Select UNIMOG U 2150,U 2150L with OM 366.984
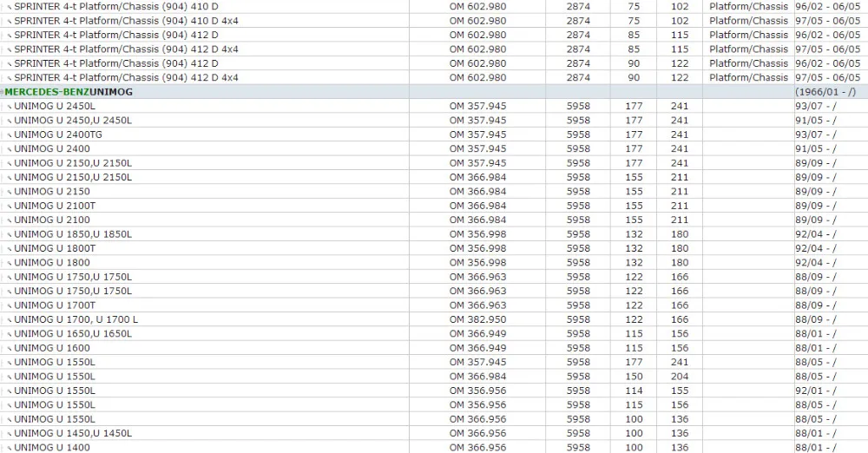868x453 pixels. point(73,177)
